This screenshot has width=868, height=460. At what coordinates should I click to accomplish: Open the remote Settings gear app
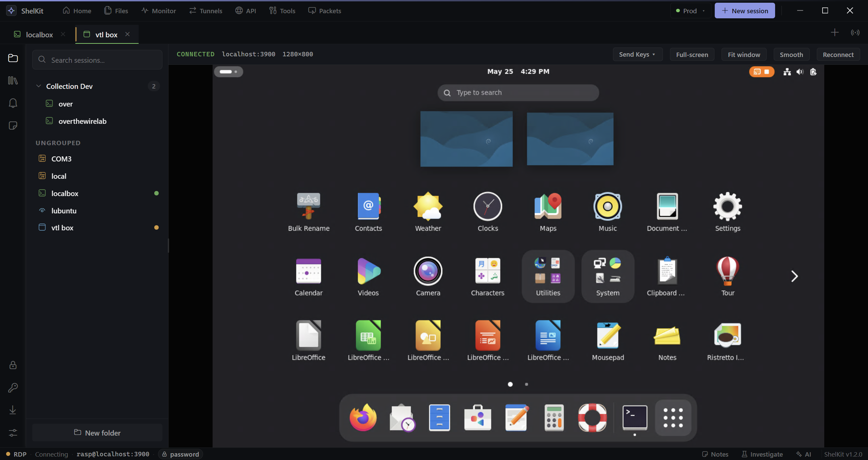728,212
